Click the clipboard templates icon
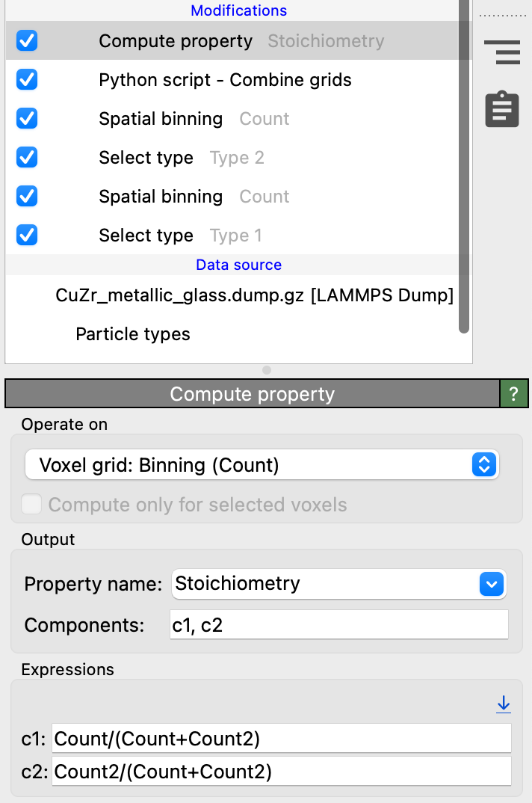The height and width of the screenshot is (803, 532). pyautogui.click(x=502, y=109)
